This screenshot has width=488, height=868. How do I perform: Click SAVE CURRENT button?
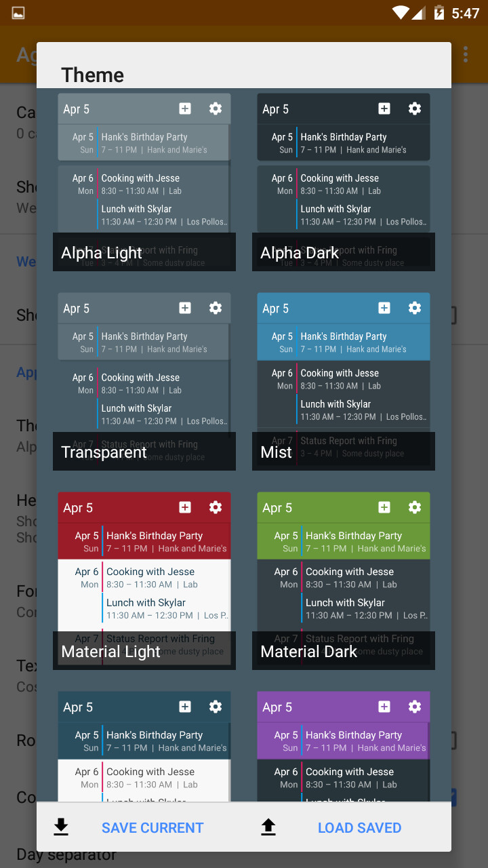(x=152, y=827)
